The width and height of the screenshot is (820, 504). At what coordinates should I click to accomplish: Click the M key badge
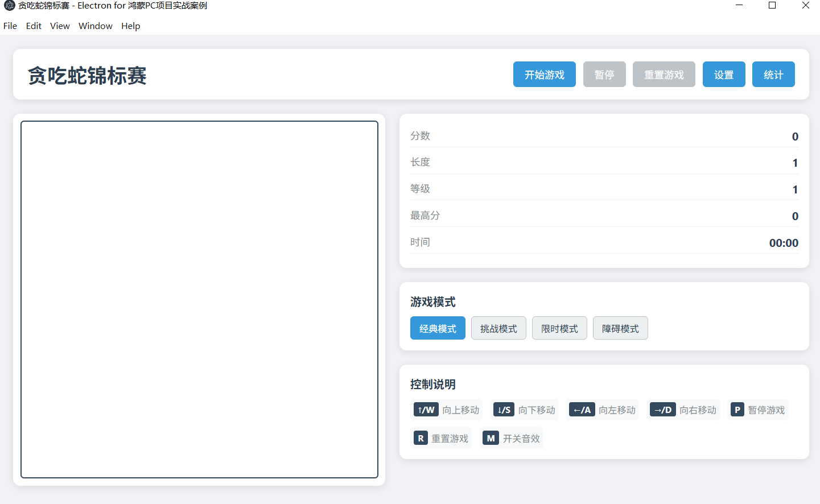pos(491,438)
